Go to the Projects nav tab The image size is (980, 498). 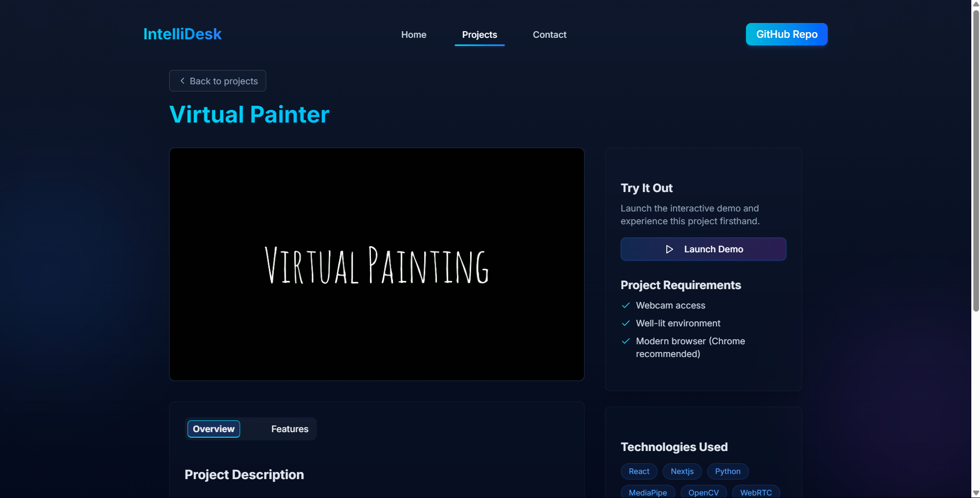pyautogui.click(x=479, y=35)
